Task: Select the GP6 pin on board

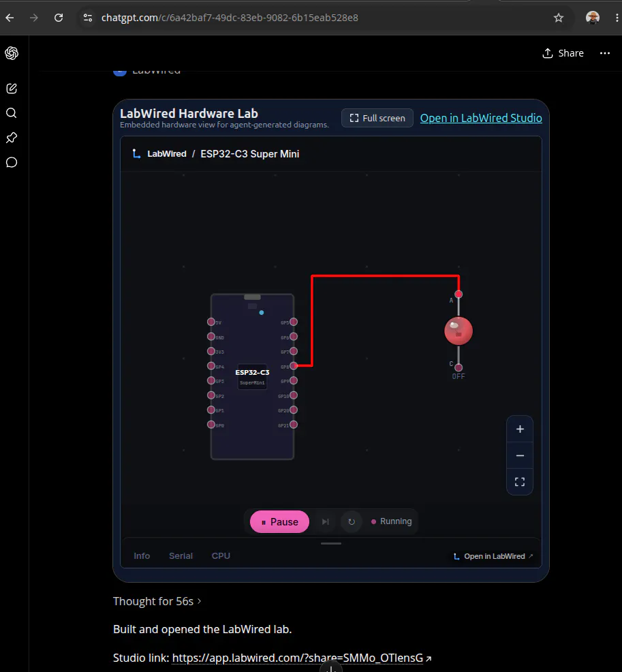Action: 294,337
